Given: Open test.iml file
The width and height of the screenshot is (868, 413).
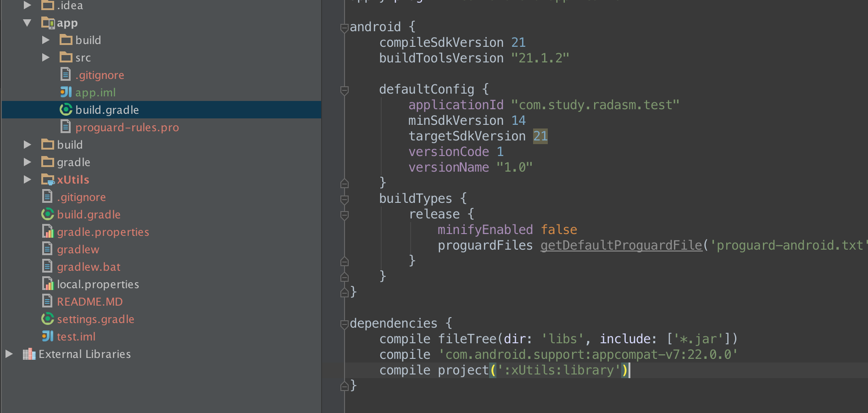Looking at the screenshot, I should tap(76, 336).
